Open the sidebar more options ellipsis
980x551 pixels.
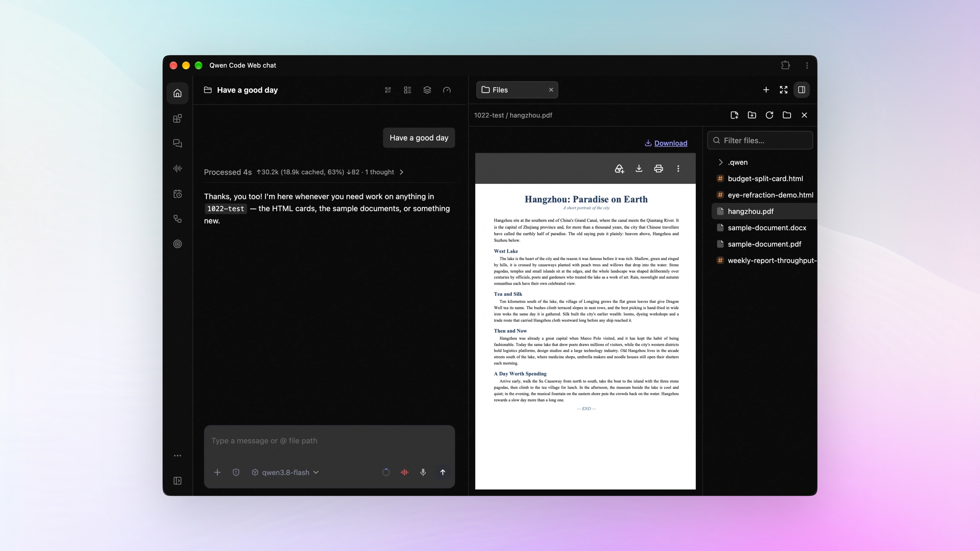coord(177,456)
